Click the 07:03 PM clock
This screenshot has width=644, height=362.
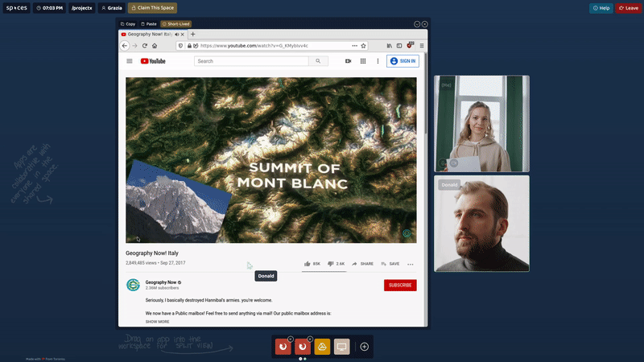(x=49, y=8)
